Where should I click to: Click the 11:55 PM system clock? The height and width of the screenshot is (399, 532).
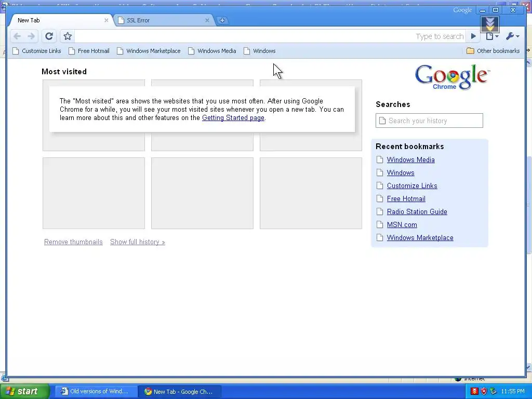point(513,392)
